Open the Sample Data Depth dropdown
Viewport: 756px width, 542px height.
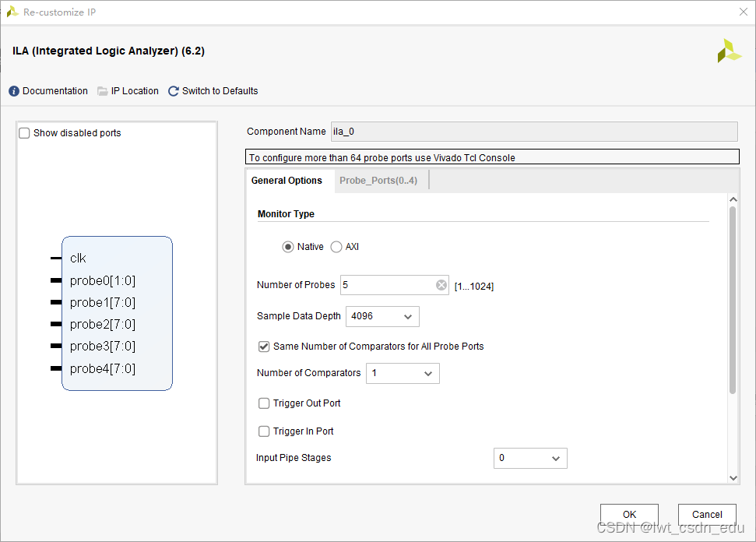(382, 316)
